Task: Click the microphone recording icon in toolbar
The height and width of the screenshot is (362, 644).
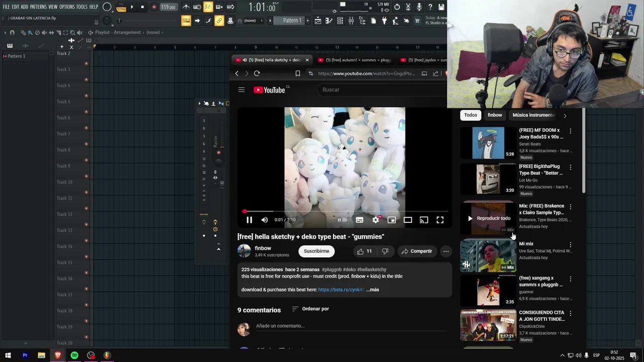Action: tap(419, 7)
